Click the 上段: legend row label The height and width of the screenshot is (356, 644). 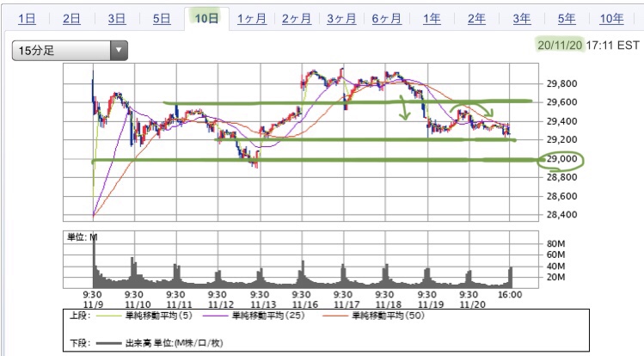[80, 316]
